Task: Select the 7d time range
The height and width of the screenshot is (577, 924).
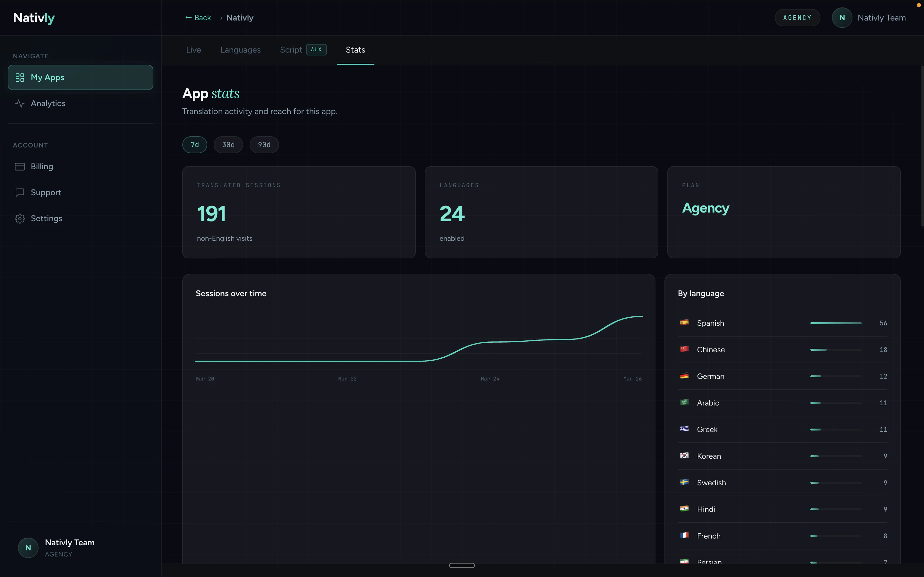Action: point(195,145)
